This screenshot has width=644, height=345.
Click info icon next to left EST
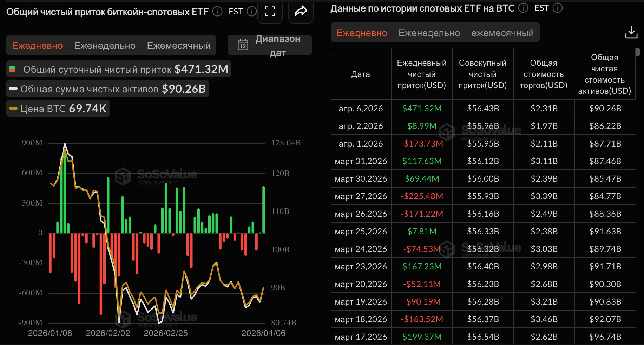point(251,12)
